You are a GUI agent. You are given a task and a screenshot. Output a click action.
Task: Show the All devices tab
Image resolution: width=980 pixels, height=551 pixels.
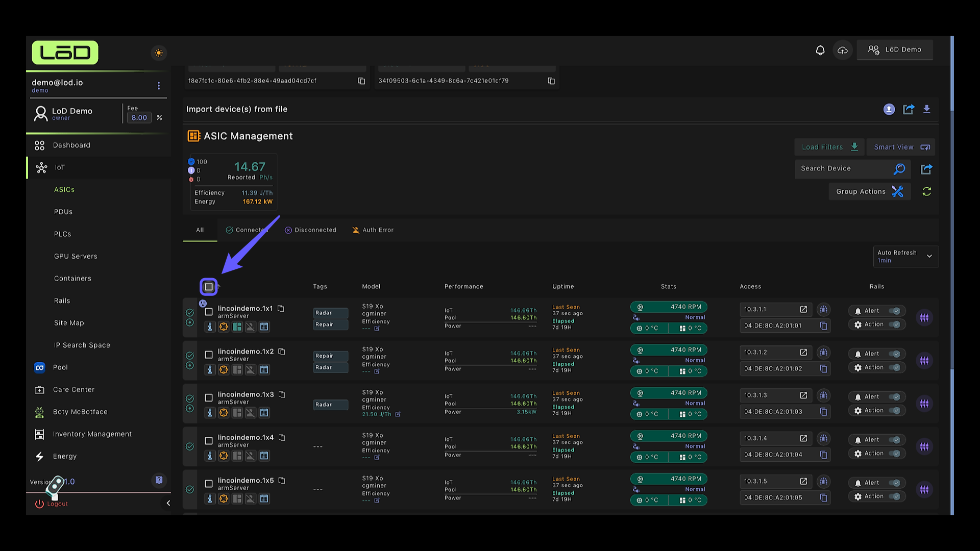tap(200, 230)
